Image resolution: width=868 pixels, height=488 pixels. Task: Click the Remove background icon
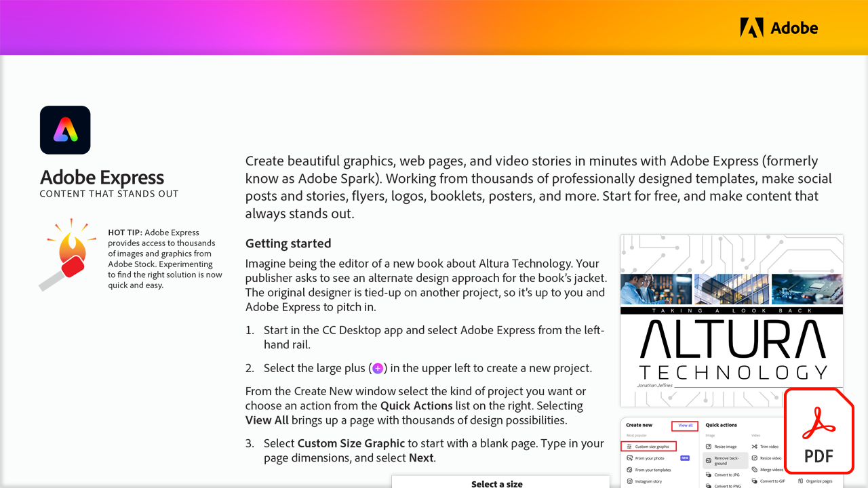pos(709,460)
